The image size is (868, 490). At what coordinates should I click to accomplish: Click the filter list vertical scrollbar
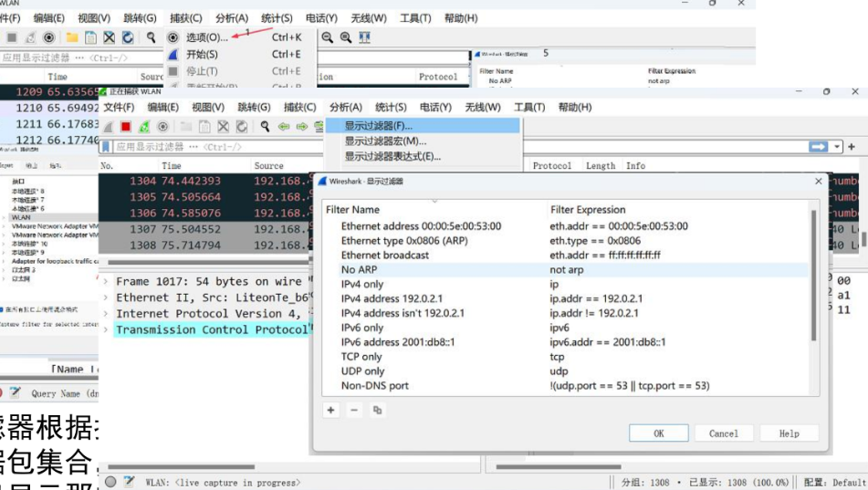[813, 274]
